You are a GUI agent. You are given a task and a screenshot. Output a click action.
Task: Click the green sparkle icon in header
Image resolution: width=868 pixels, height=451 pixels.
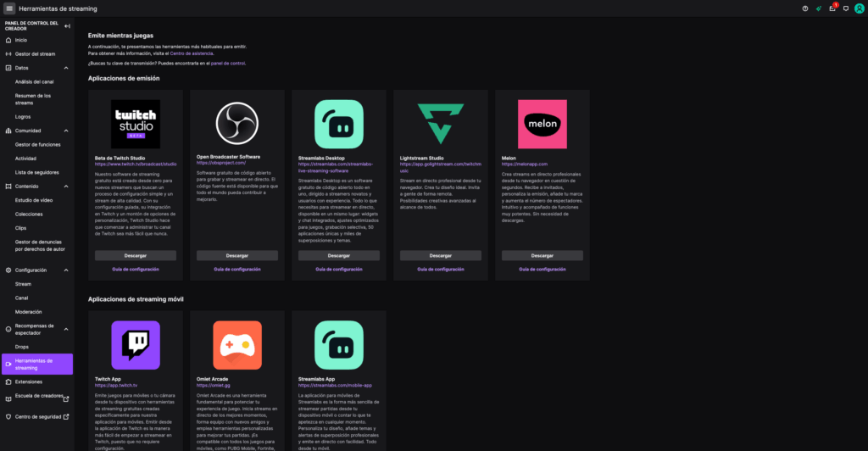point(818,8)
